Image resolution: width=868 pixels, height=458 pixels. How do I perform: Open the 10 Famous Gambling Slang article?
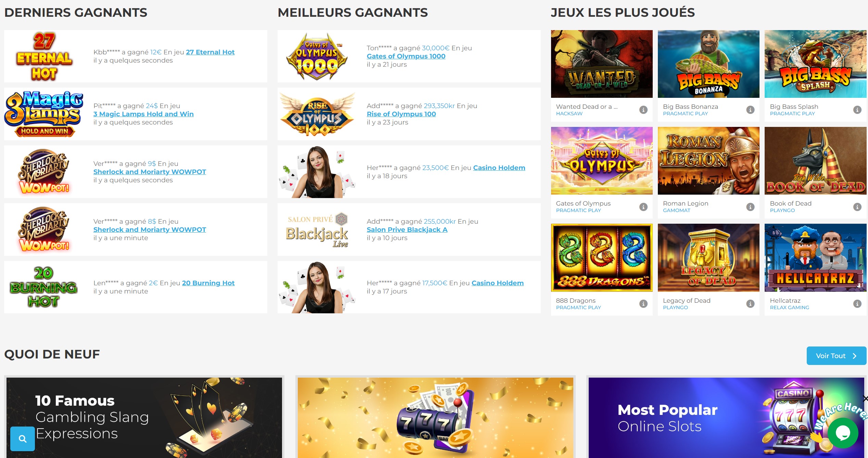coord(144,418)
